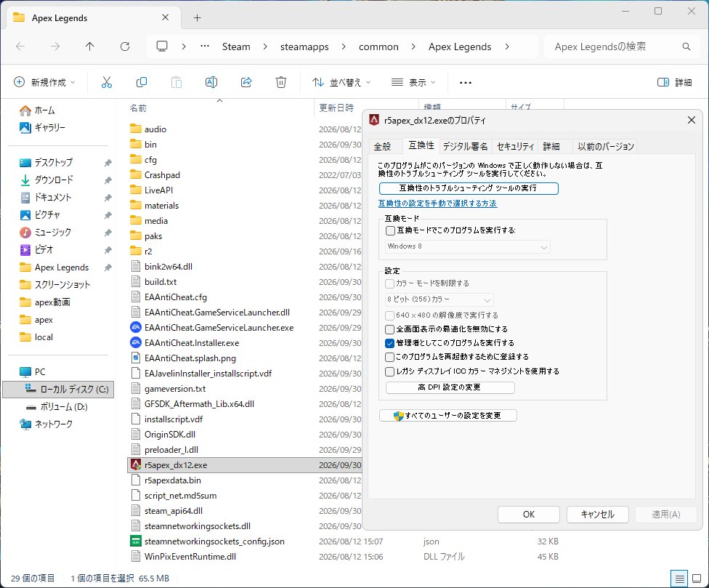Switch to the デジタル署名 tab
Viewport: 709px width, 588px height.
click(465, 147)
